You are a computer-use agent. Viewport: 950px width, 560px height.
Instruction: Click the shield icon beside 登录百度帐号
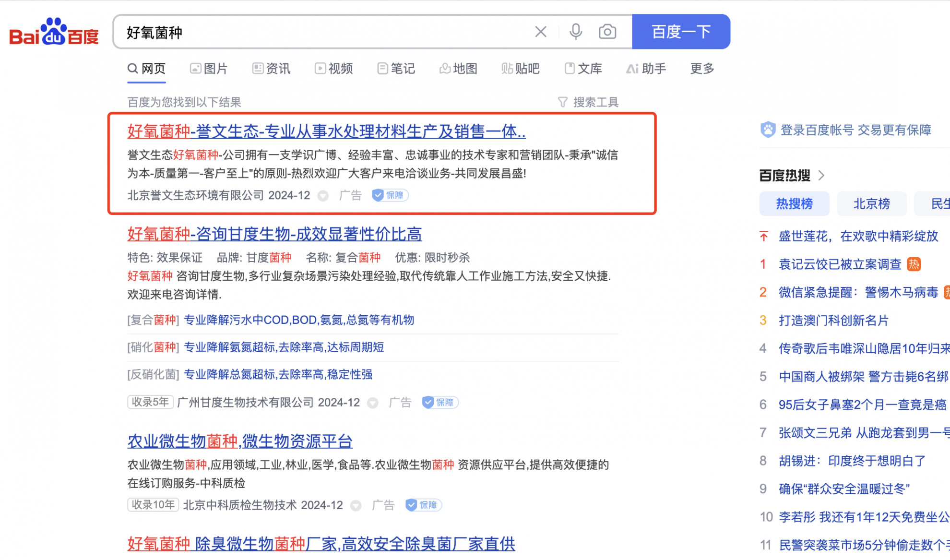point(768,130)
